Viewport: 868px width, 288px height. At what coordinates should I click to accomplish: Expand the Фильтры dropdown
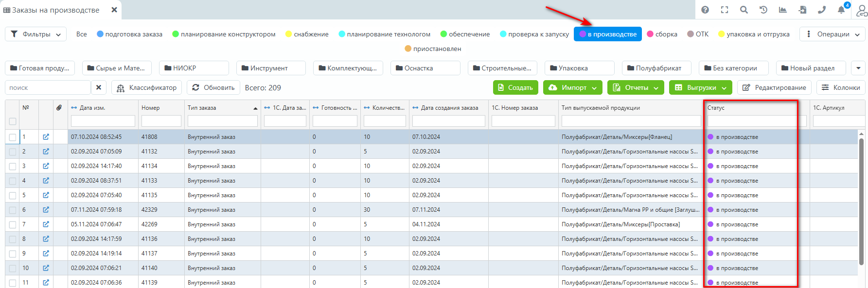tap(36, 34)
